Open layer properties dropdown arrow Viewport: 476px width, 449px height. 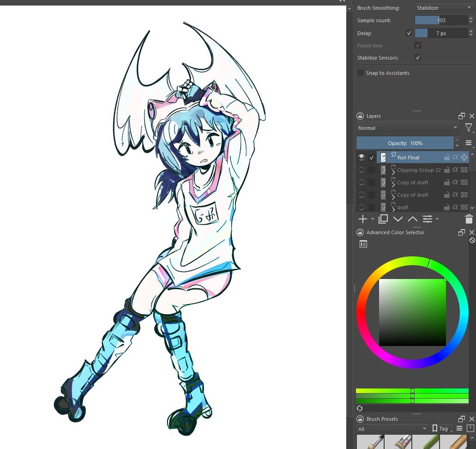[437, 219]
